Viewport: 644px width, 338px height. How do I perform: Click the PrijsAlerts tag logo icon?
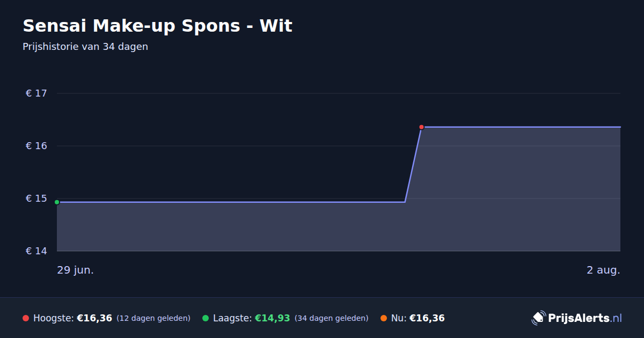click(538, 318)
